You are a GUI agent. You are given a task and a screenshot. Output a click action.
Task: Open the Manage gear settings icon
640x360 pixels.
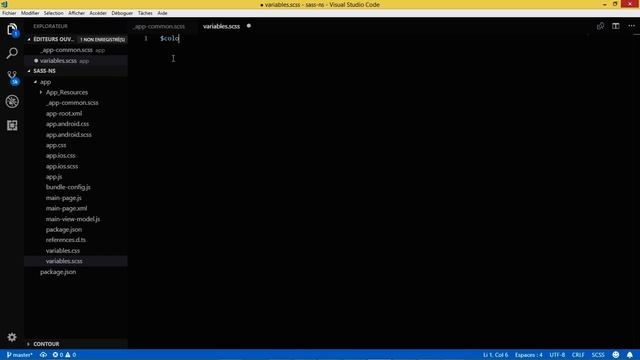tap(12, 337)
